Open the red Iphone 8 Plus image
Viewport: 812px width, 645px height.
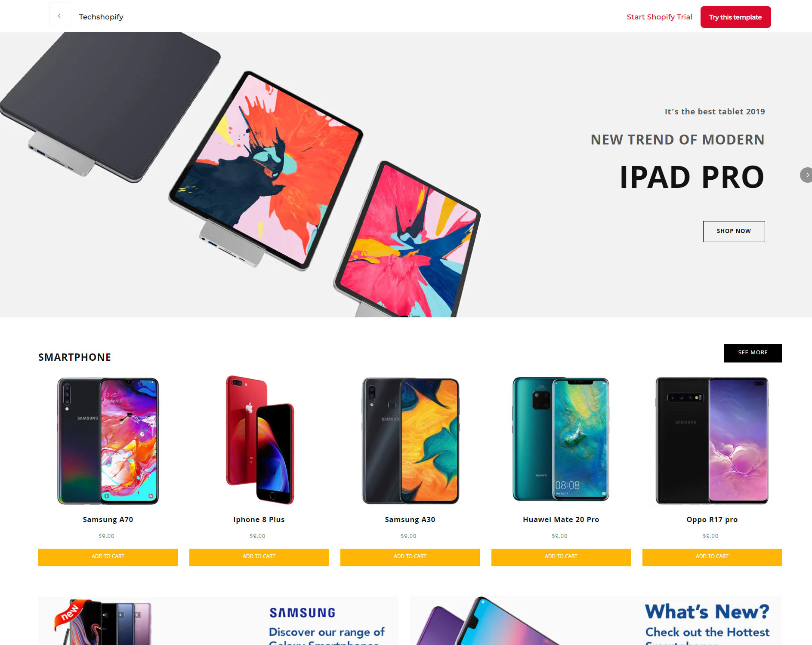[x=259, y=440]
